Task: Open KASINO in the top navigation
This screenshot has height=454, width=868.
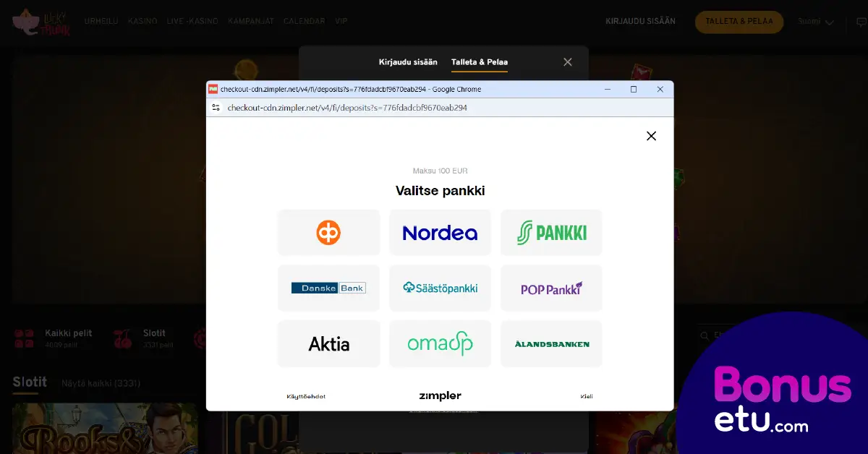Action: coord(142,22)
